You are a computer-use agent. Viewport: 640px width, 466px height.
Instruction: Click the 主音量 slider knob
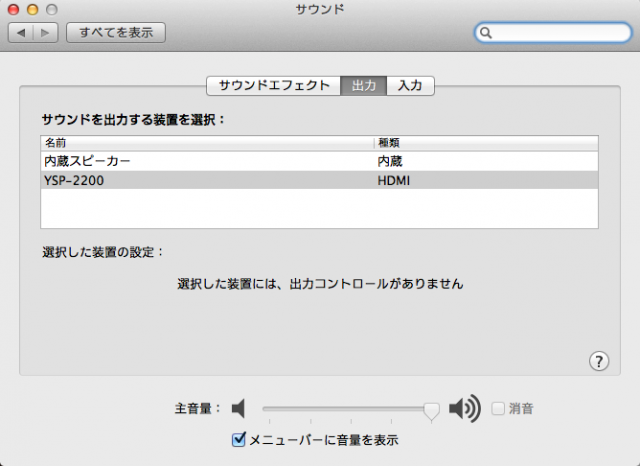point(431,411)
